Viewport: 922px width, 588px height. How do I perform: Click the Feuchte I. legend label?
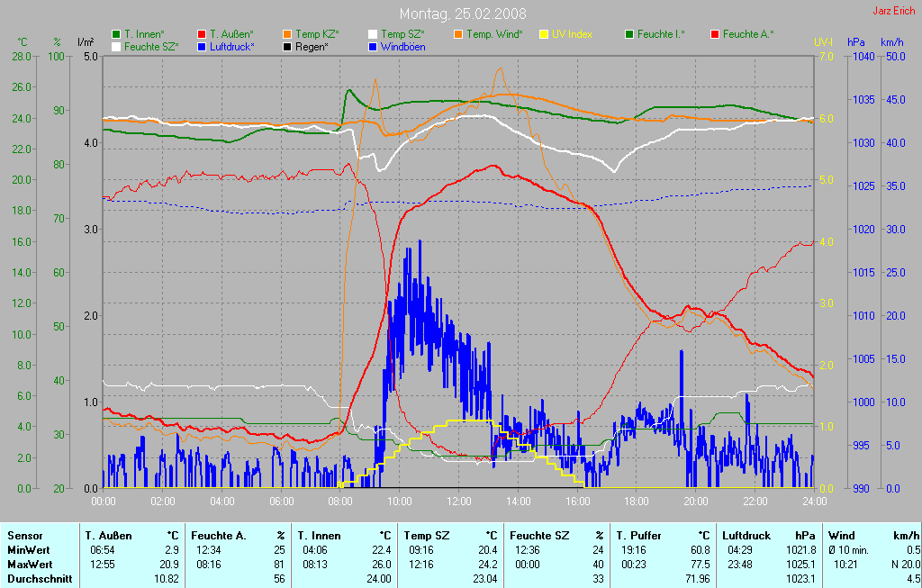pyautogui.click(x=661, y=34)
